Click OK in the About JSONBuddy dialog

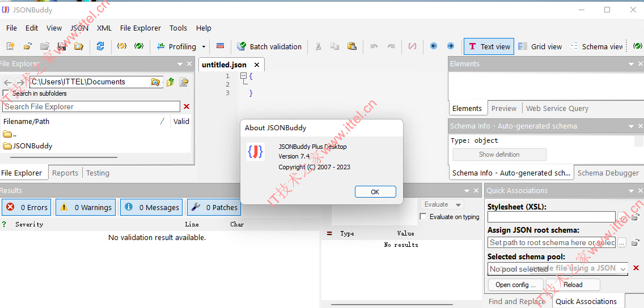click(375, 191)
